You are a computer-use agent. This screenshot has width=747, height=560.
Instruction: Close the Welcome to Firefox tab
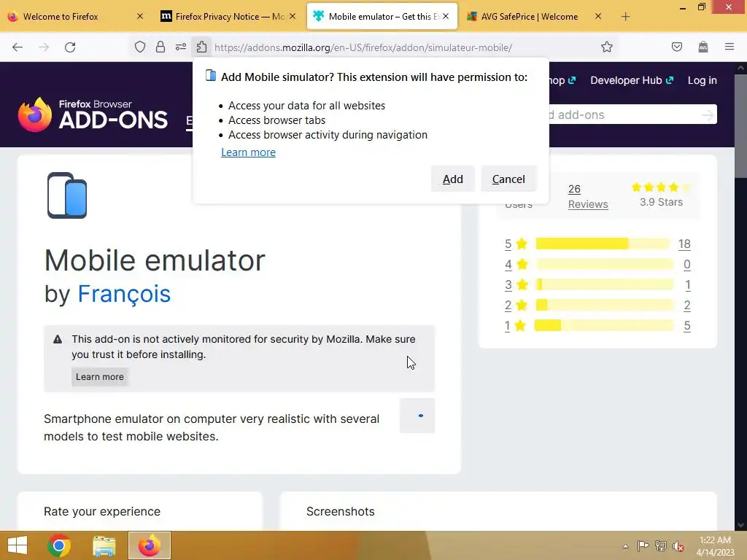(139, 16)
